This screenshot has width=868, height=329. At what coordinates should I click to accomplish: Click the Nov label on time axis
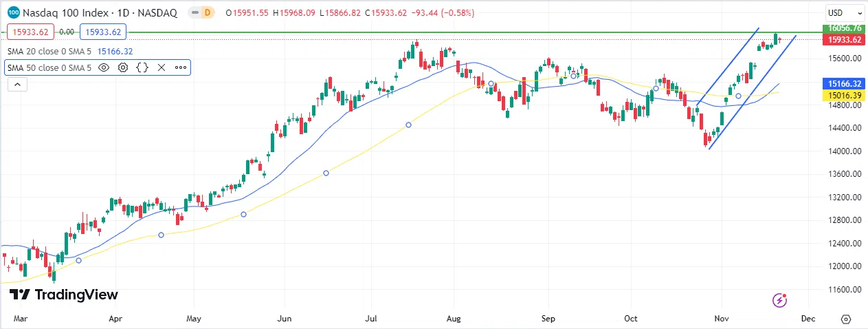tap(721, 319)
